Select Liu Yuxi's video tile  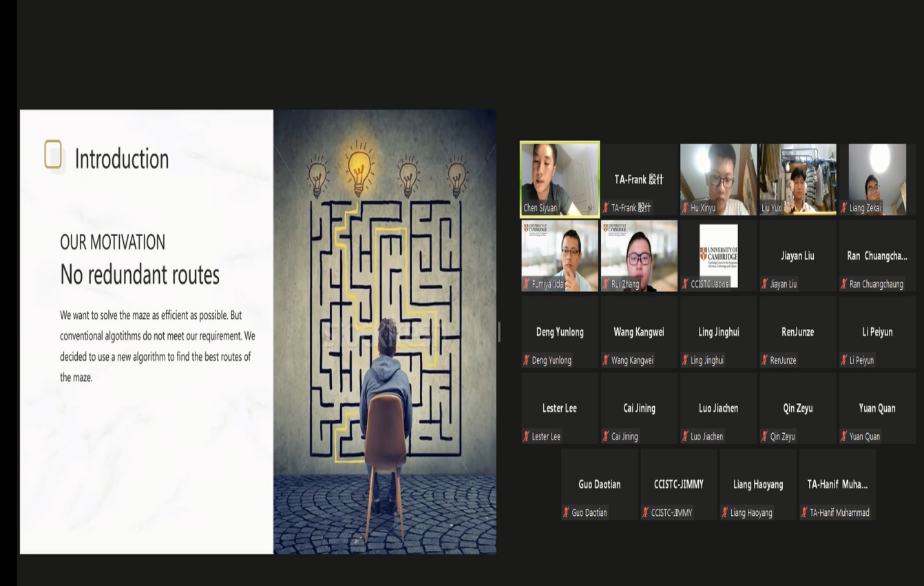point(797,178)
